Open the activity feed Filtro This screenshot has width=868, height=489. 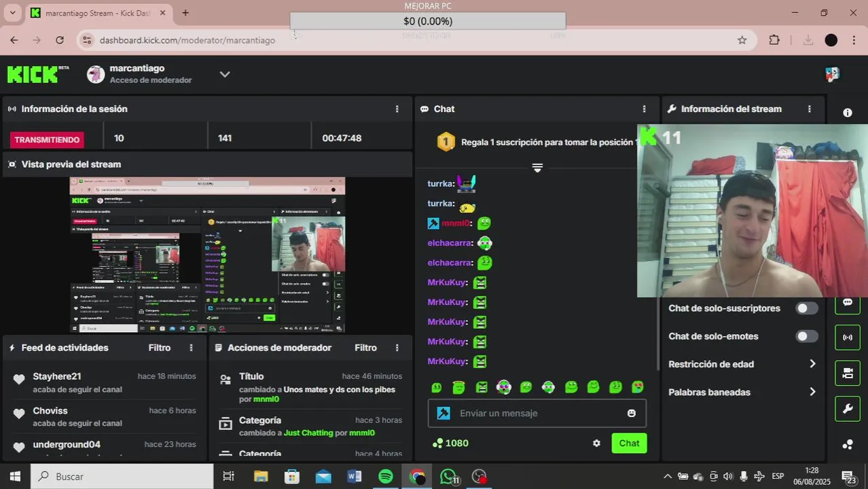pyautogui.click(x=160, y=348)
